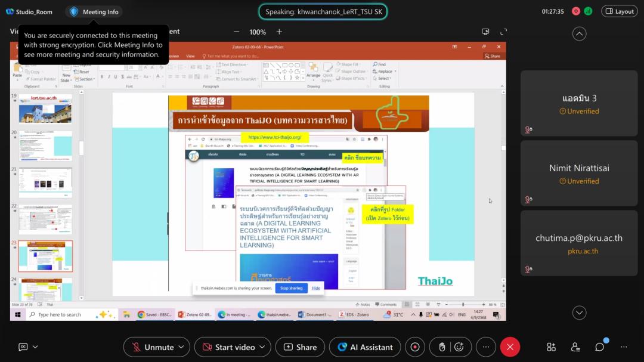Toggle microphone with Unmute button
644x362 pixels.
(x=151, y=347)
